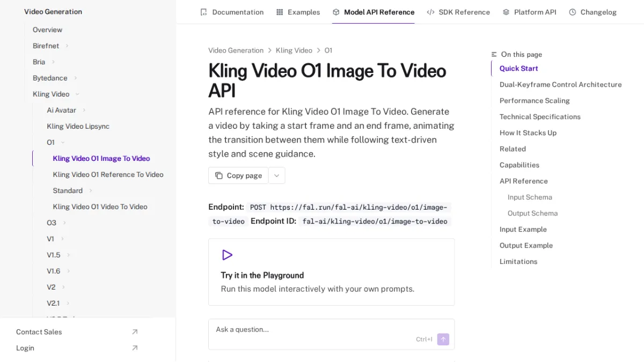This screenshot has width=644, height=362.
Task: Open Kling Video O1 Video To Video
Action: pos(100,206)
